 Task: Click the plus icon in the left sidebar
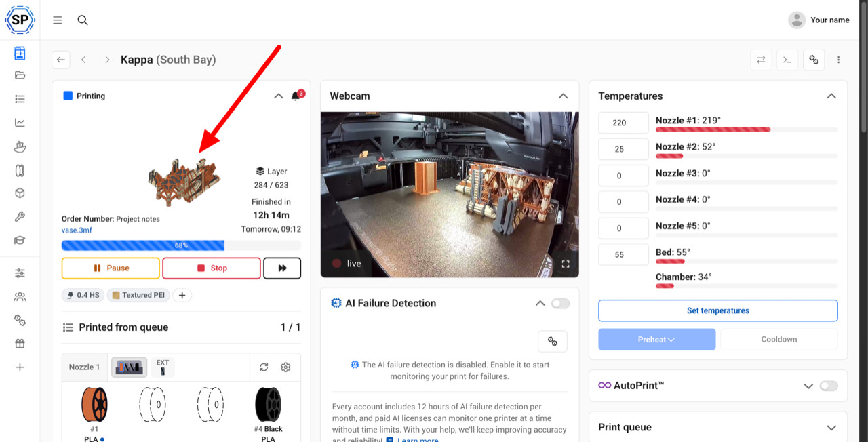[x=20, y=367]
